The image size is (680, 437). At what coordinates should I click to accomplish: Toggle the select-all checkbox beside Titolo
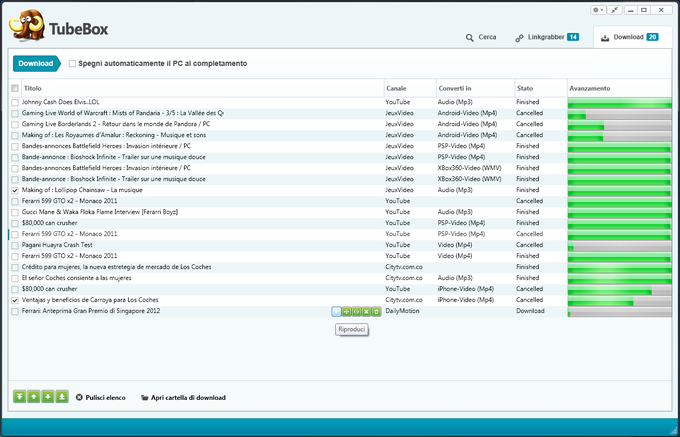click(15, 88)
